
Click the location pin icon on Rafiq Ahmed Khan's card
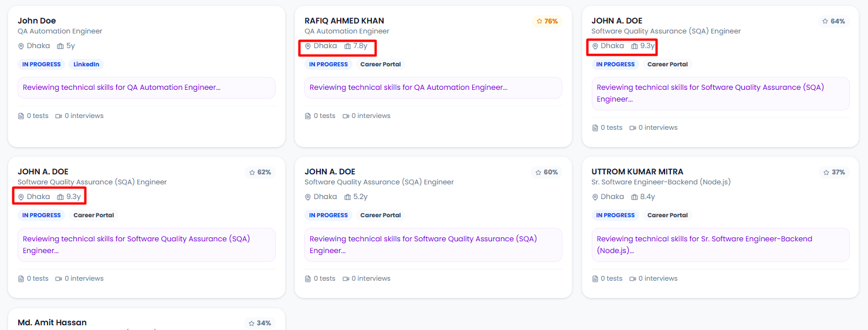click(x=308, y=46)
